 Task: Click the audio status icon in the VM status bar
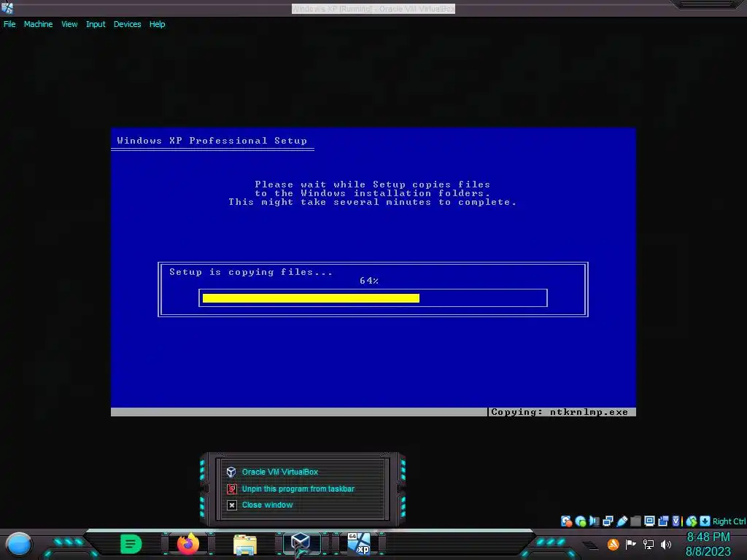pos(594,521)
